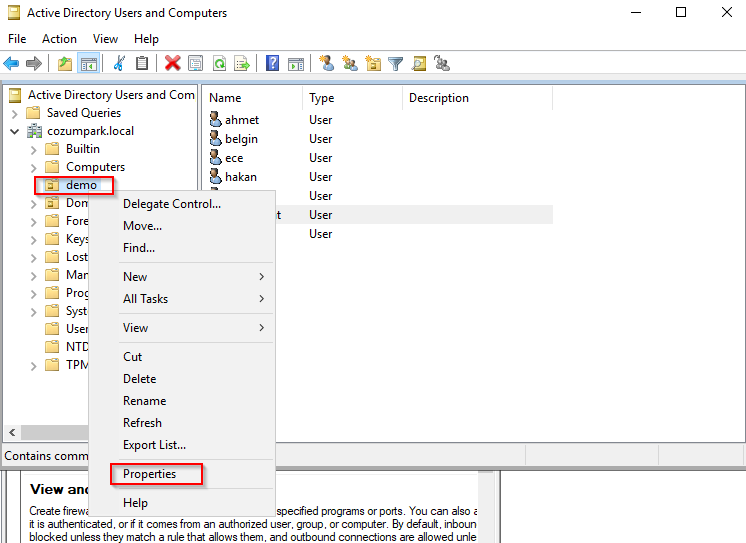Expand the Saved Queries node

(x=14, y=114)
